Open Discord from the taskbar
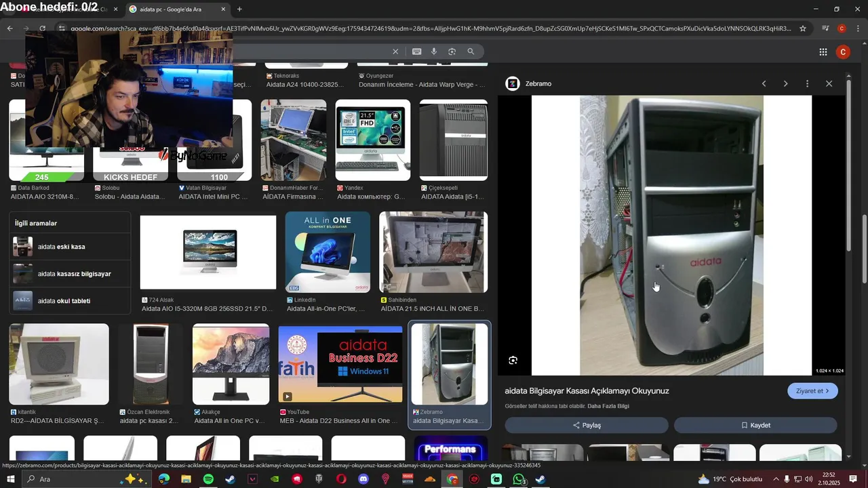868x488 pixels. (363, 479)
